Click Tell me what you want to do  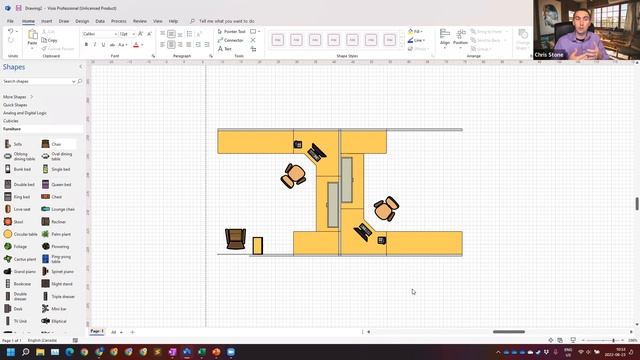click(x=227, y=21)
